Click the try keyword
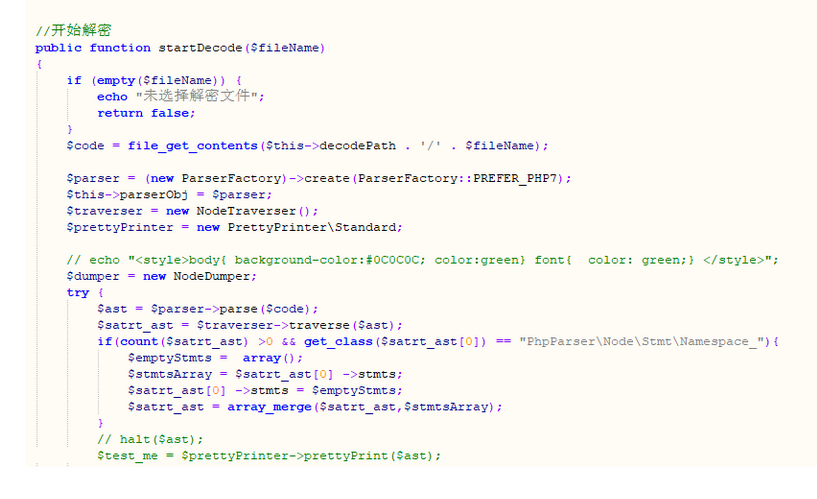The height and width of the screenshot is (499, 817). [78, 292]
